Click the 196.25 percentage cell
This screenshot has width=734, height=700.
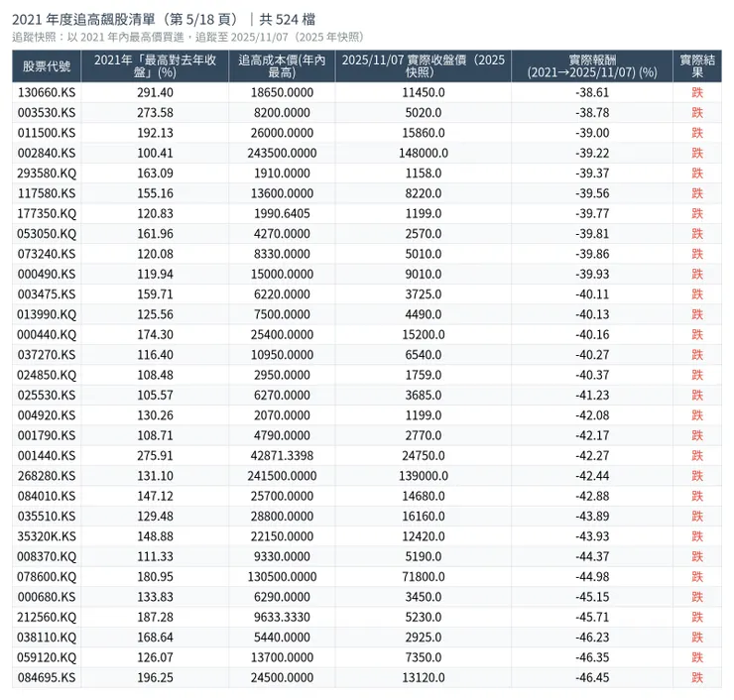155,677
